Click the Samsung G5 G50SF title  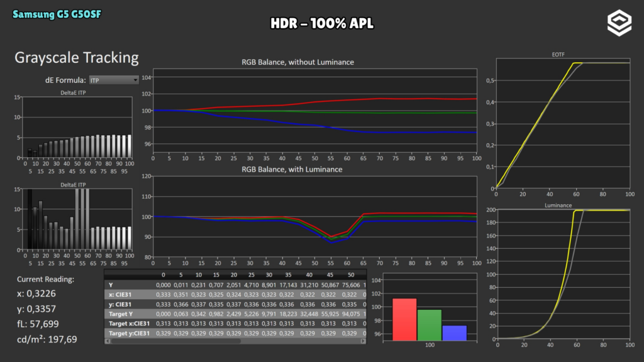coord(57,14)
